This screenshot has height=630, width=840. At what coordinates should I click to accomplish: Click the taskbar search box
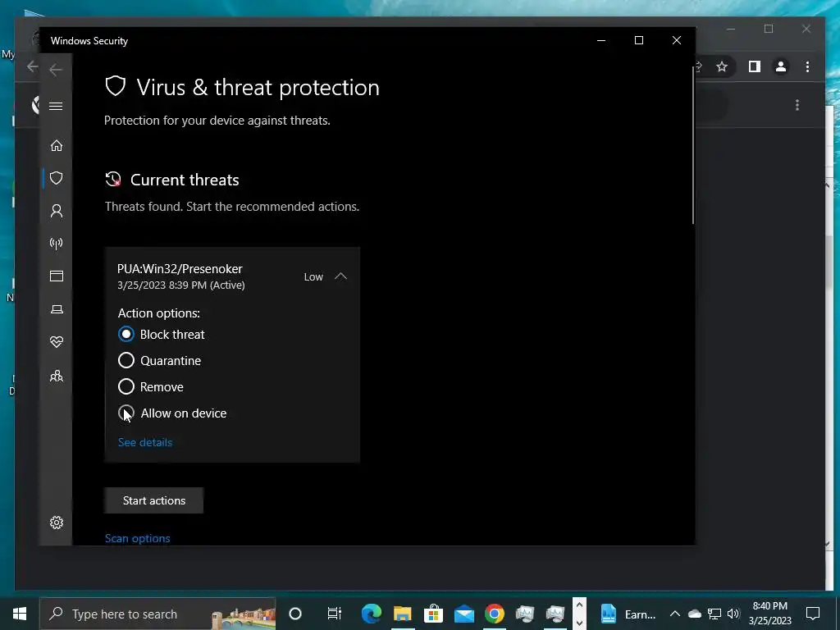coord(158,614)
